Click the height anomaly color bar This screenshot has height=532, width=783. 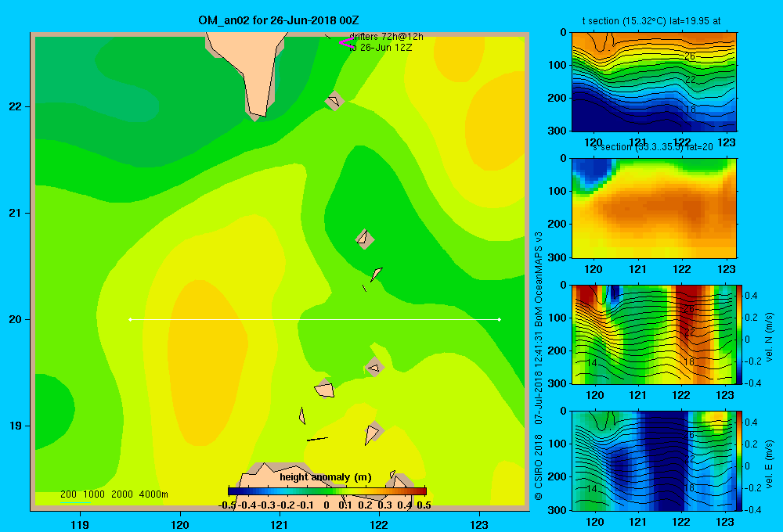click(x=327, y=491)
